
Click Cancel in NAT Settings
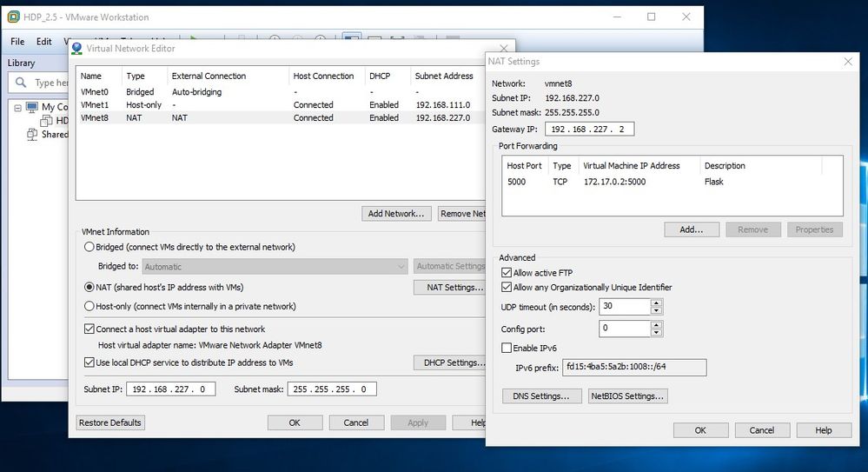click(x=762, y=430)
